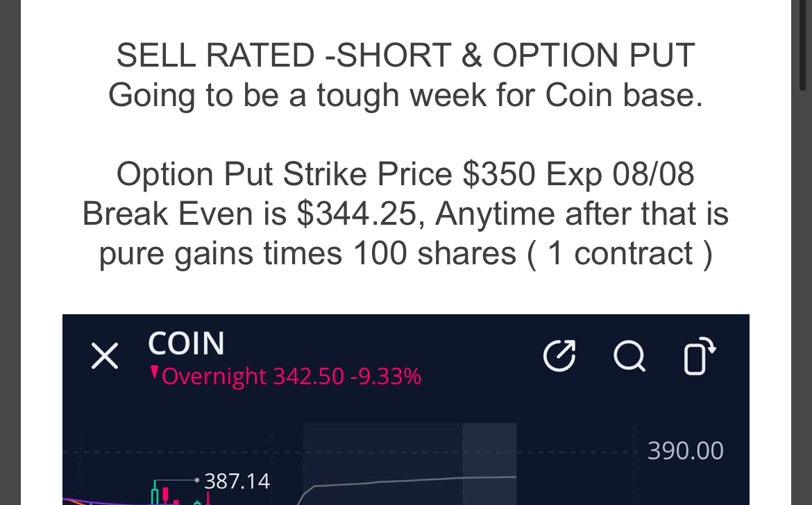The width and height of the screenshot is (812, 505).
Task: Open search with the magnifier icon
Action: coord(629,357)
